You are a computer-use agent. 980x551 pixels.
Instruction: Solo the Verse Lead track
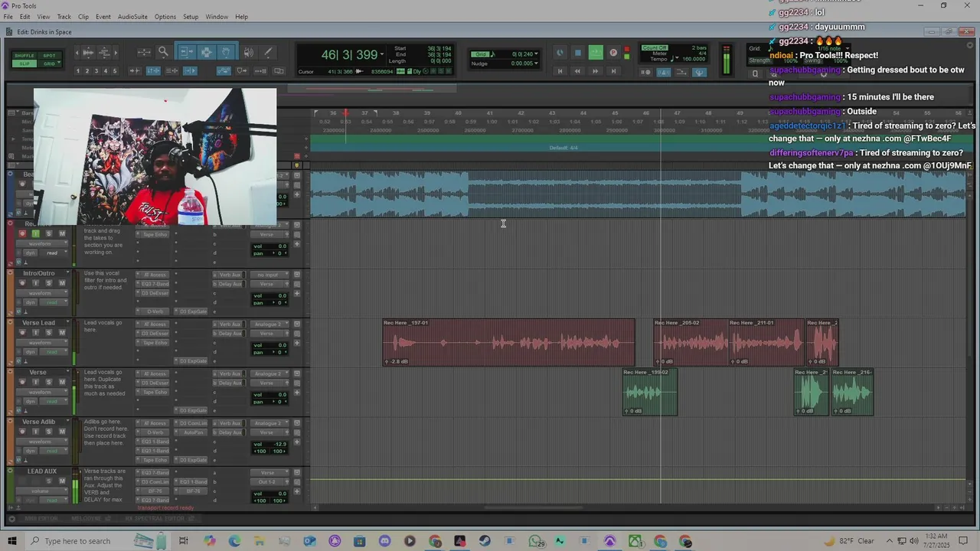tap(49, 333)
